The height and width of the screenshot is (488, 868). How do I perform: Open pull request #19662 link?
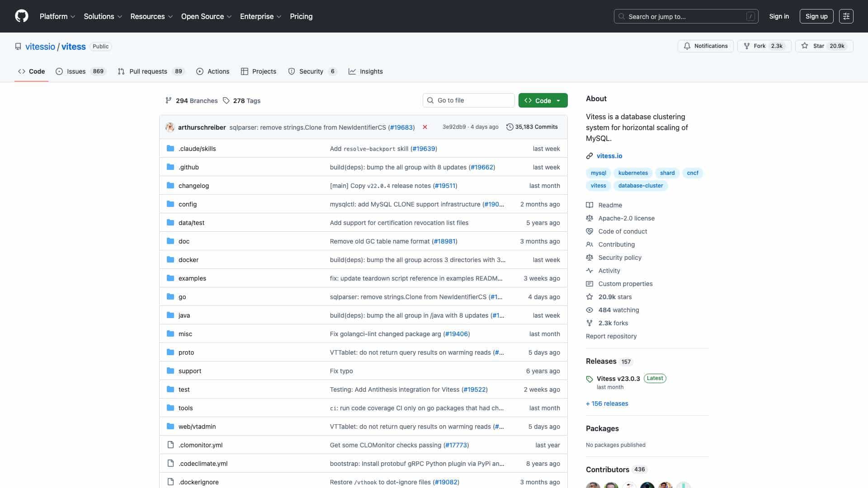[482, 167]
